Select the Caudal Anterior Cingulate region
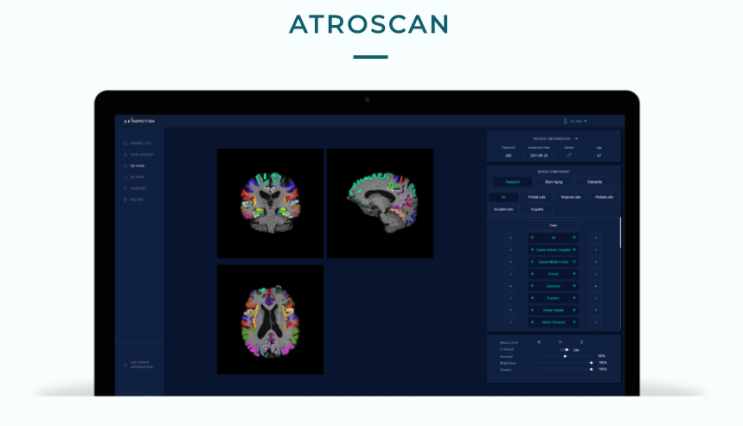The image size is (743, 426). pos(553,250)
